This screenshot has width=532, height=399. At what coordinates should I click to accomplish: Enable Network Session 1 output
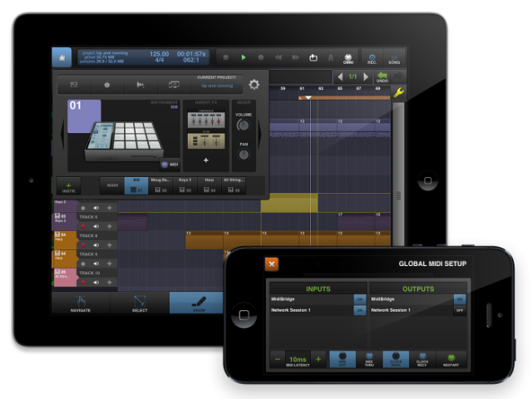coord(459,310)
